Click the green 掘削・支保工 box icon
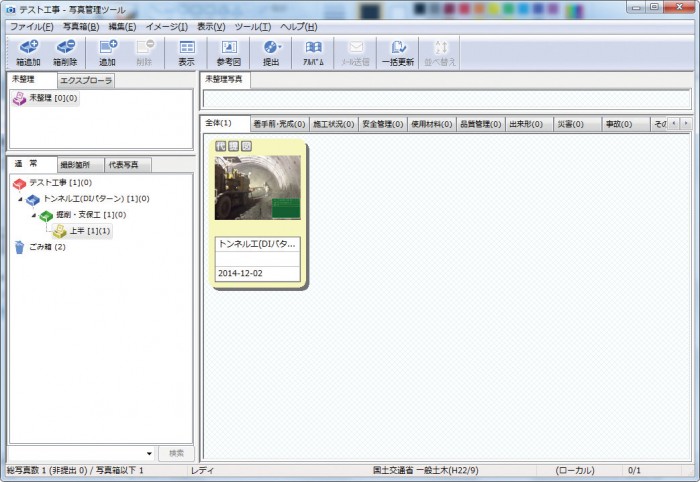The width and height of the screenshot is (700, 482). pyautogui.click(x=46, y=216)
